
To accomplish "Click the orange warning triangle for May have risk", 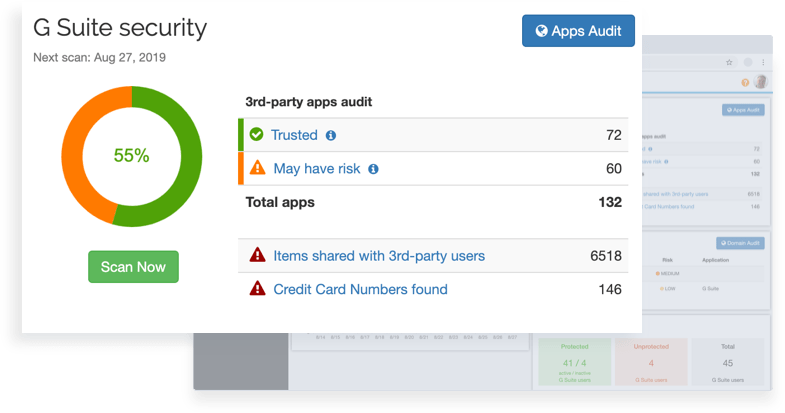I will tap(257, 168).
